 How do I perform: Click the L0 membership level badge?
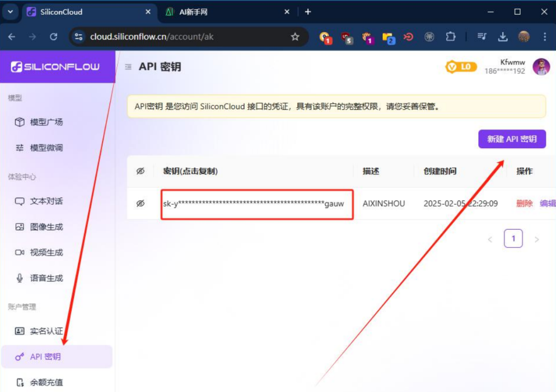461,67
